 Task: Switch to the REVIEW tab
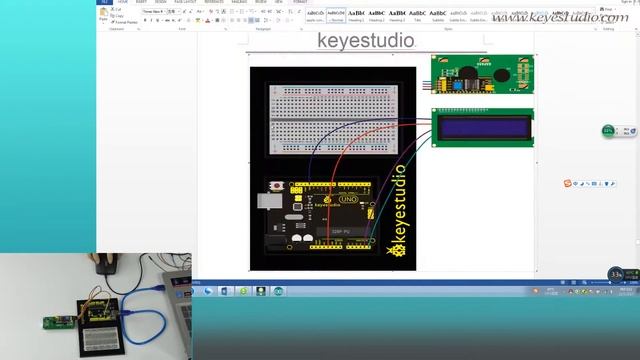(x=261, y=2)
